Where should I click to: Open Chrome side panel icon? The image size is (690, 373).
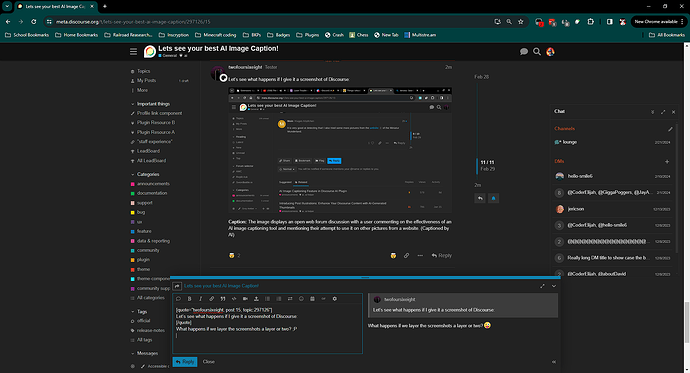pyautogui.click(x=609, y=22)
